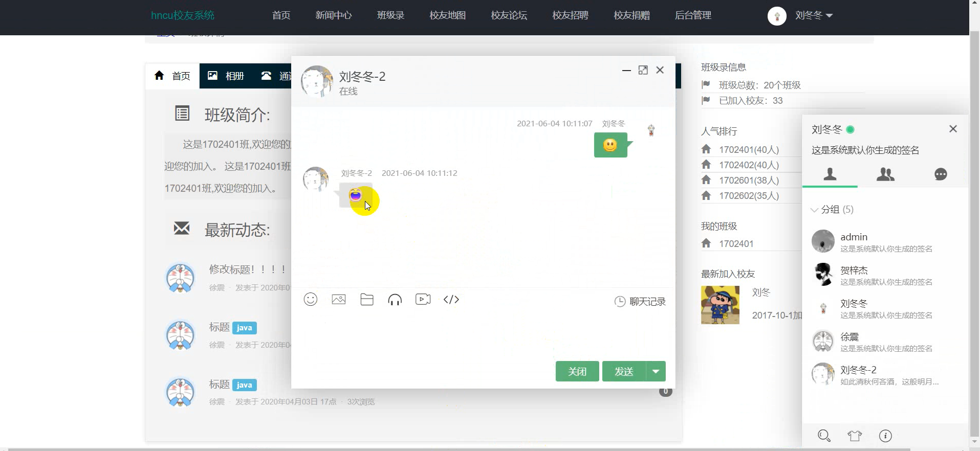Click the 关闭 button in chat window

577,371
